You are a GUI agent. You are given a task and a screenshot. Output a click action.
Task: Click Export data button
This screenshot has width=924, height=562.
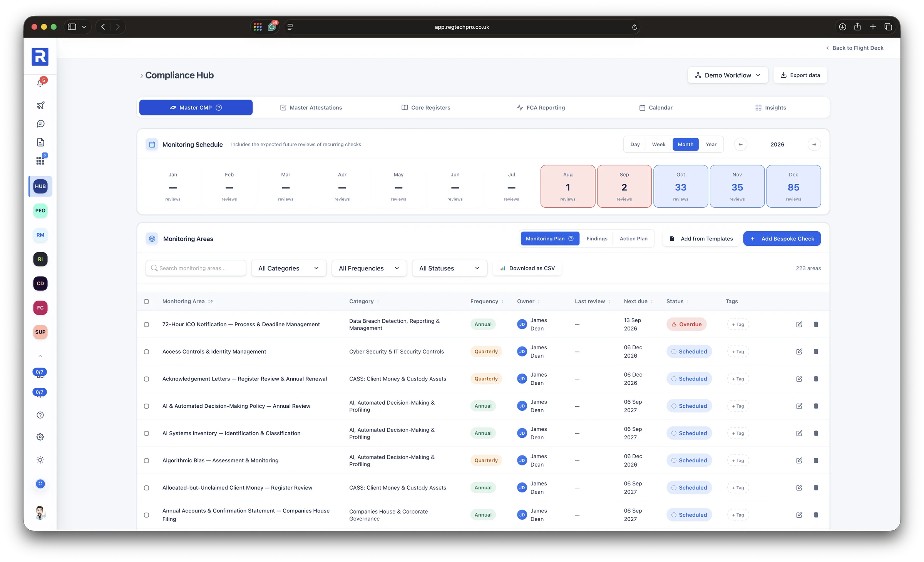800,75
